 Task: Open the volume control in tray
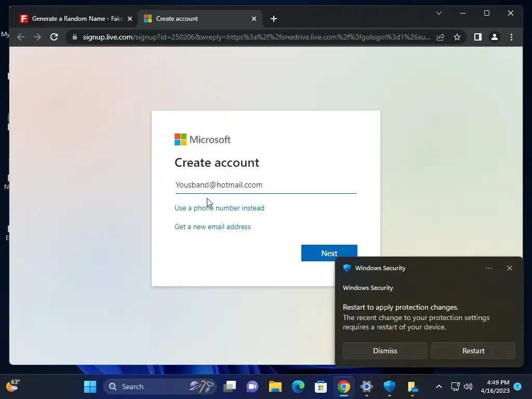click(468, 387)
